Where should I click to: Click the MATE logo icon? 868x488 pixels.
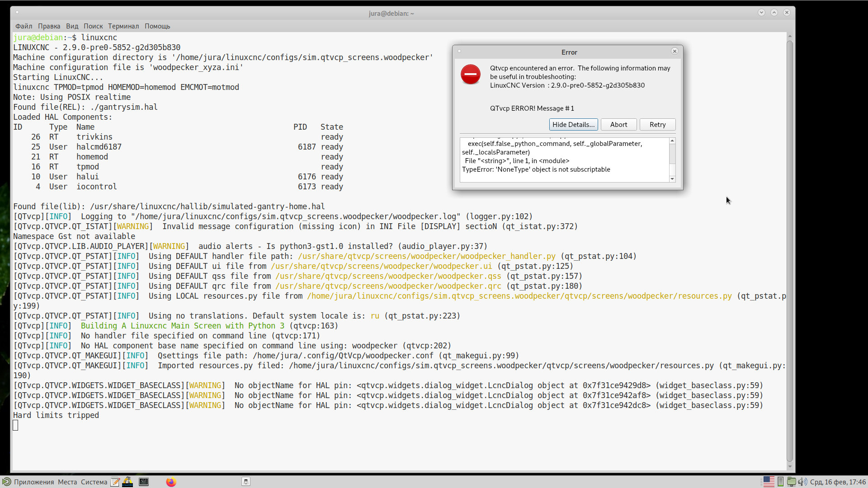point(6,482)
